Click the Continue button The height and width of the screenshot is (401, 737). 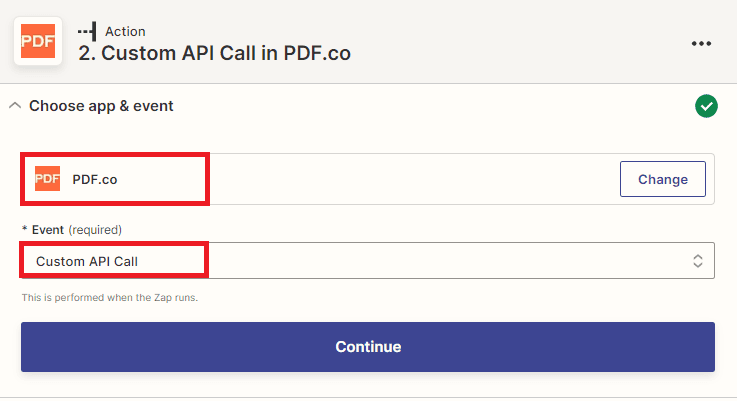click(x=367, y=347)
